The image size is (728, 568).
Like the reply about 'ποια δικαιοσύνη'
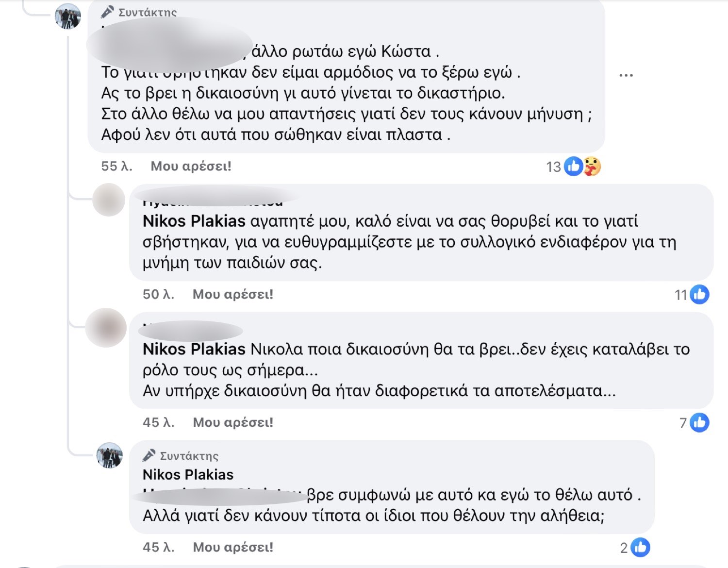click(x=233, y=423)
